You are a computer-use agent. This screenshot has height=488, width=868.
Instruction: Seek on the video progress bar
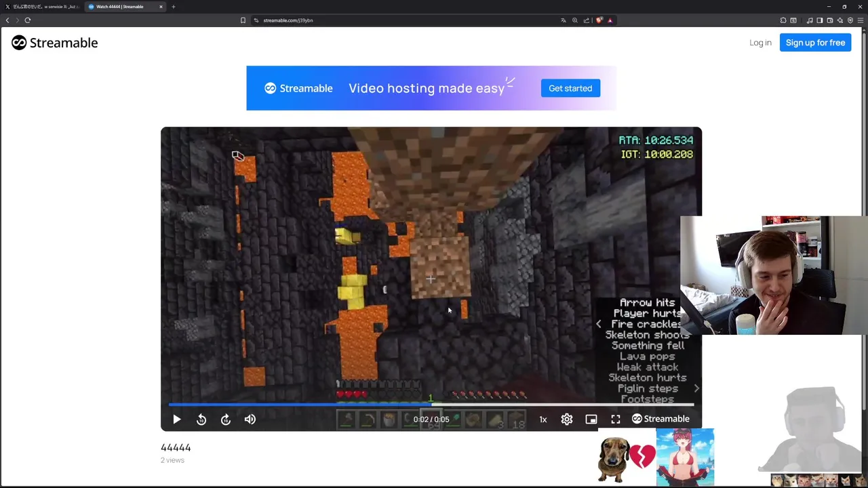tap(431, 405)
